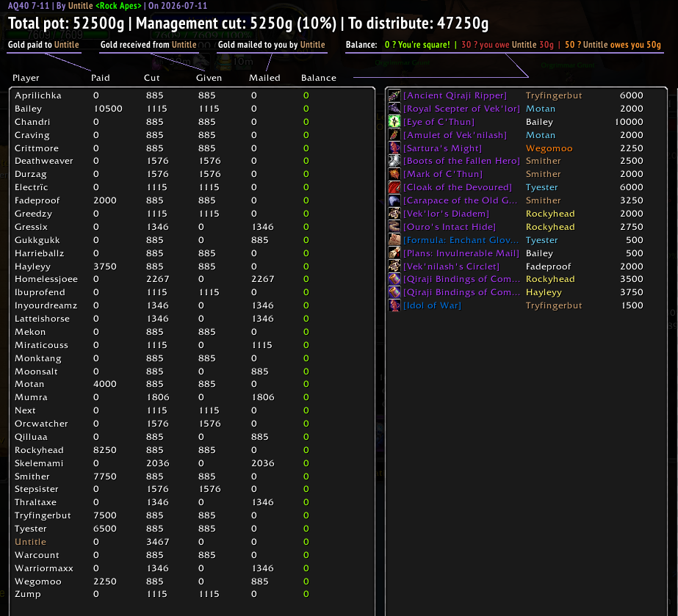Click buyer Fadeproof next to Vek'nilash's Circlet
Image resolution: width=678 pixels, height=616 pixels.
point(548,267)
